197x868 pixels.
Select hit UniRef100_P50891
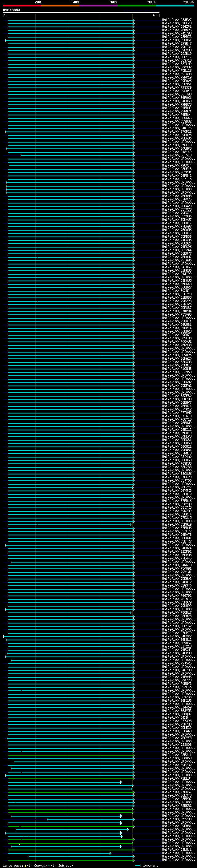click(x=177, y=568)
